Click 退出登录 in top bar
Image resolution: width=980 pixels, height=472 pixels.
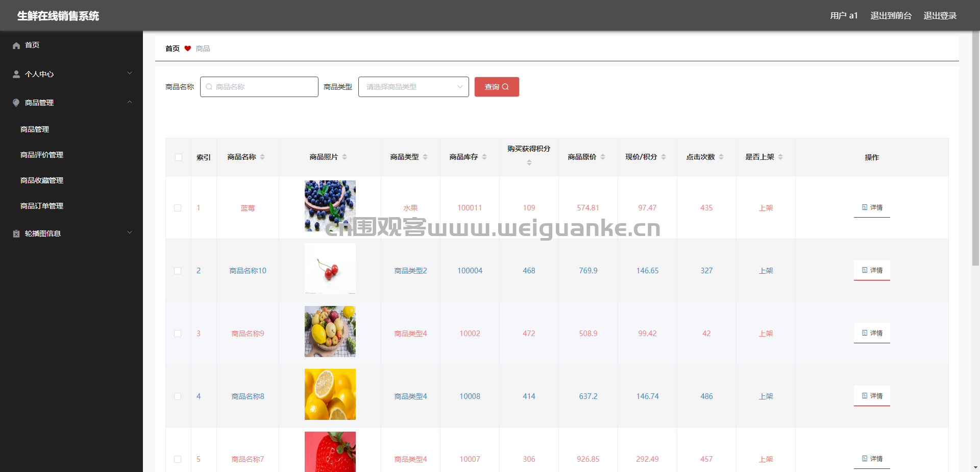(x=940, y=16)
